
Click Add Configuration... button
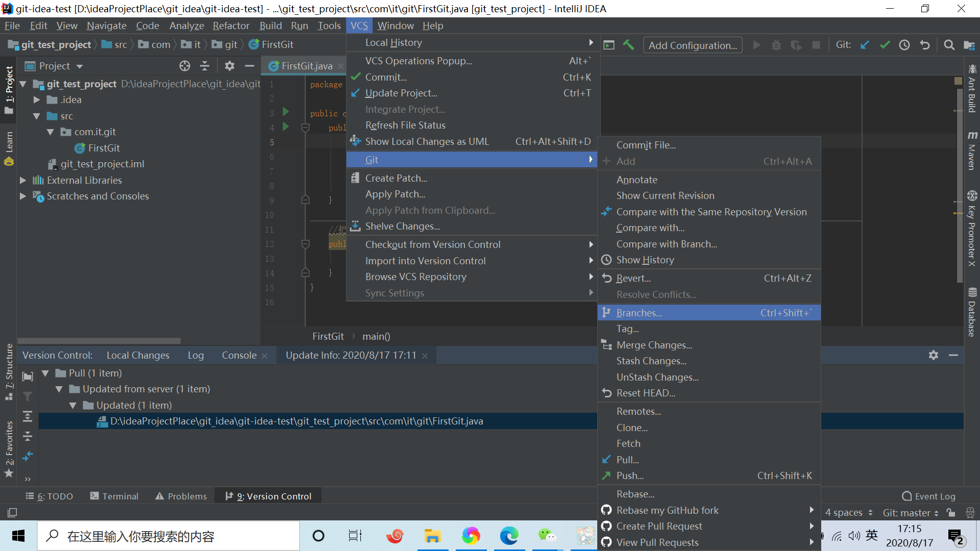[x=693, y=45]
